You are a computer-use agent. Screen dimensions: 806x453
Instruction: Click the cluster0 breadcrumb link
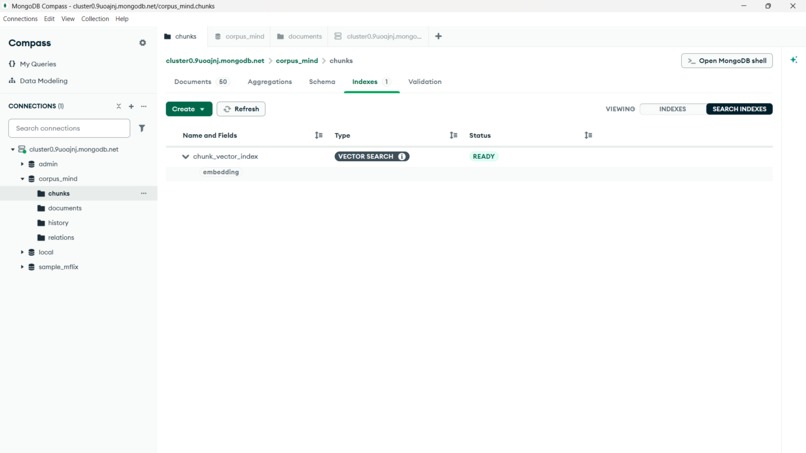pos(215,61)
